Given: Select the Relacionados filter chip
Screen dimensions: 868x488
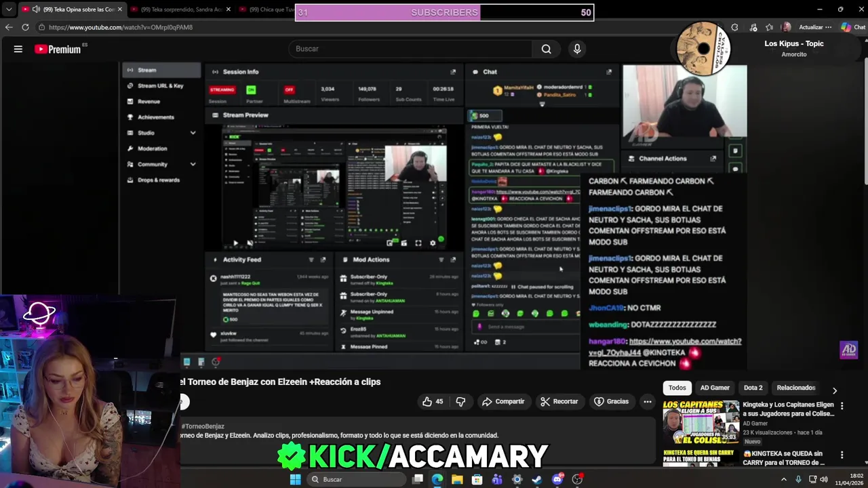Looking at the screenshot, I should pos(795,388).
